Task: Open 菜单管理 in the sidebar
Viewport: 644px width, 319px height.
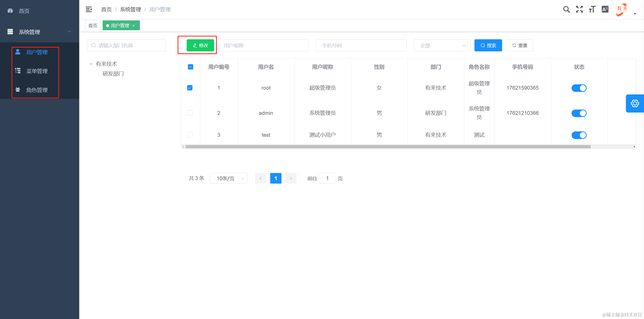Action: (37, 71)
